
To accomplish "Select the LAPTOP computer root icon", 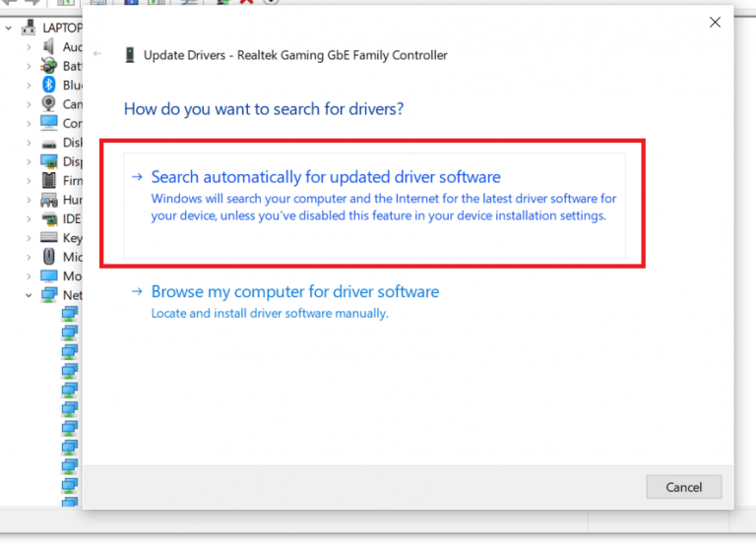I will 29,28.
